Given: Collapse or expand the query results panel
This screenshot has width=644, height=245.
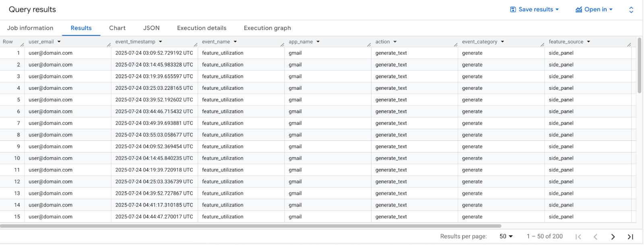Looking at the screenshot, I should point(631,10).
